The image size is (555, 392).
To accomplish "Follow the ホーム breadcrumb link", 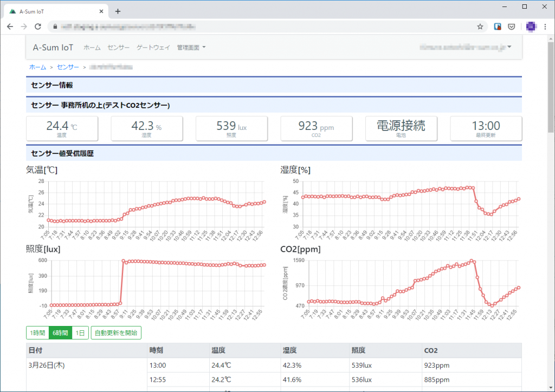I will pyautogui.click(x=37, y=67).
